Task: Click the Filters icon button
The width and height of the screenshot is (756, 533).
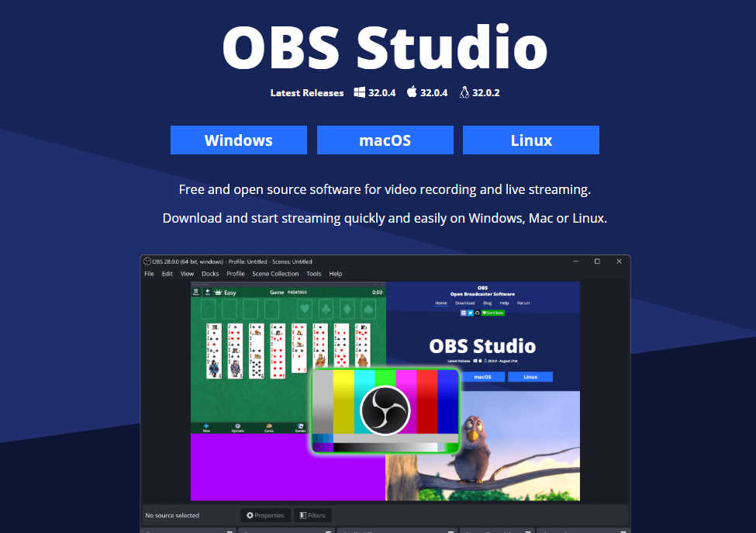Action: [301, 514]
